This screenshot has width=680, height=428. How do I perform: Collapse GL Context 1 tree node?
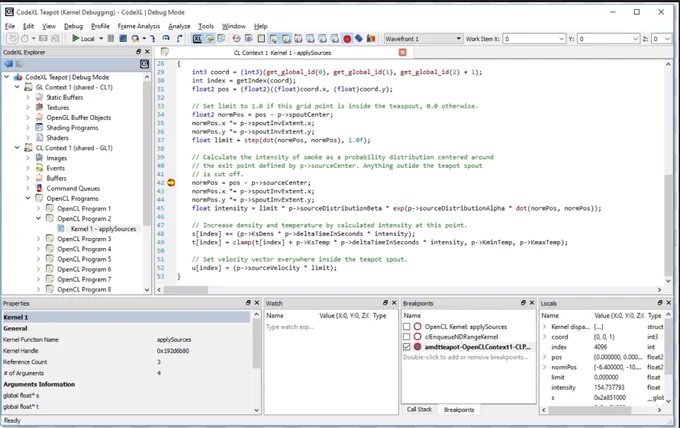[17, 87]
